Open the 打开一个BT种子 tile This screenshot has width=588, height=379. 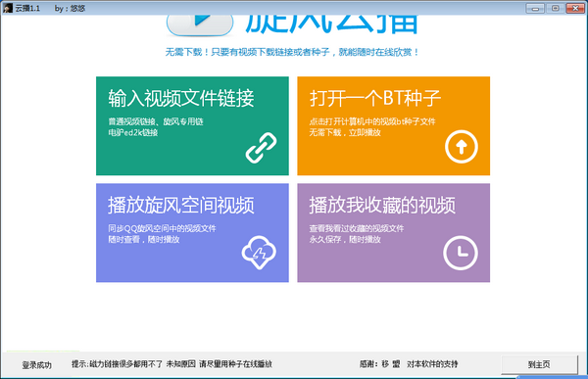coord(393,126)
